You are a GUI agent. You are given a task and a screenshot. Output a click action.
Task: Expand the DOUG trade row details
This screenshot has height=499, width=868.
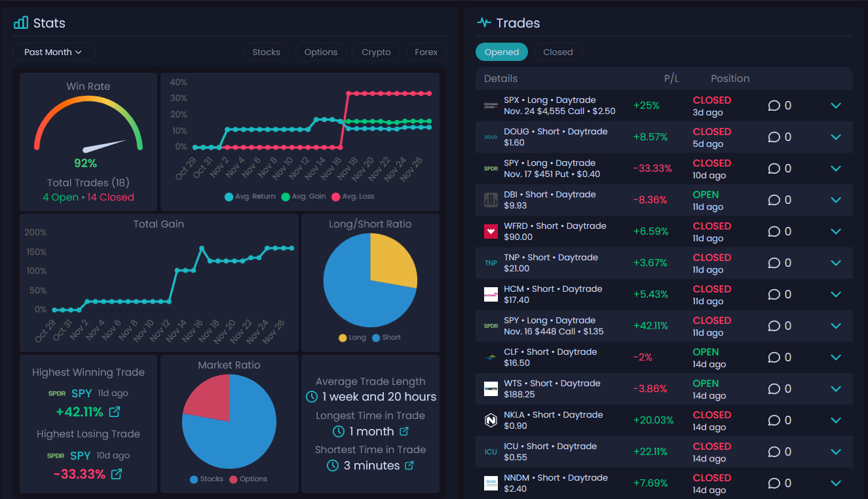click(x=836, y=137)
